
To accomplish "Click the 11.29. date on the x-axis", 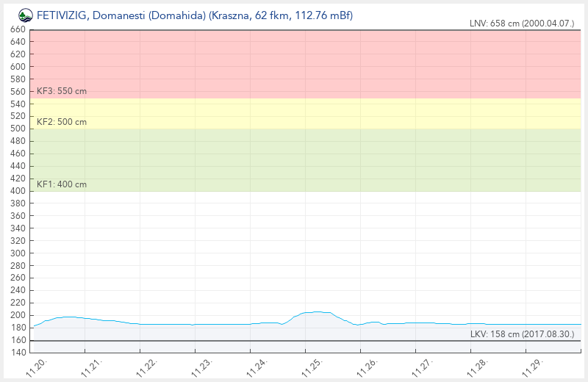I will click(534, 368).
